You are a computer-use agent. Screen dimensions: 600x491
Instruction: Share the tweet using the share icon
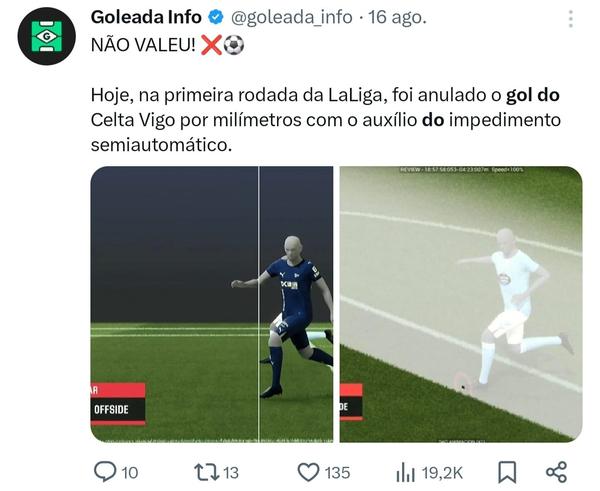[556, 472]
